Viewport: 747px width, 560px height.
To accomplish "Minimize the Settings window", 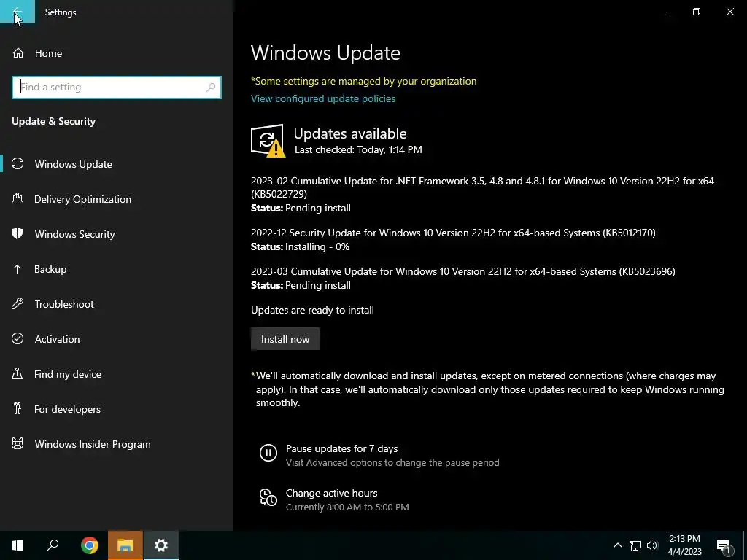I will pyautogui.click(x=663, y=12).
